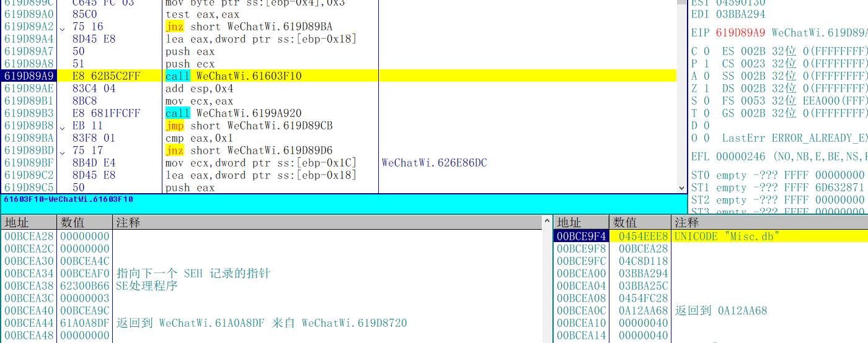Select mov ecx,dword ptr ss:[ebp-0x1C] instruction
Viewport: 868px width, 343px height.
[x=261, y=163]
